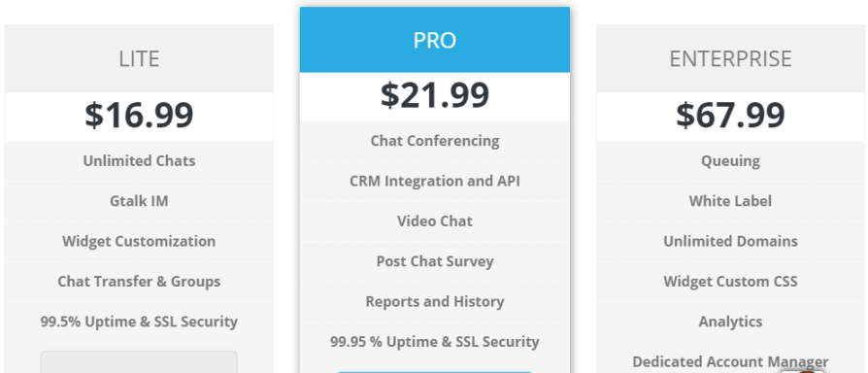Click CRM Integration and API row
868x373 pixels.
pos(435,181)
